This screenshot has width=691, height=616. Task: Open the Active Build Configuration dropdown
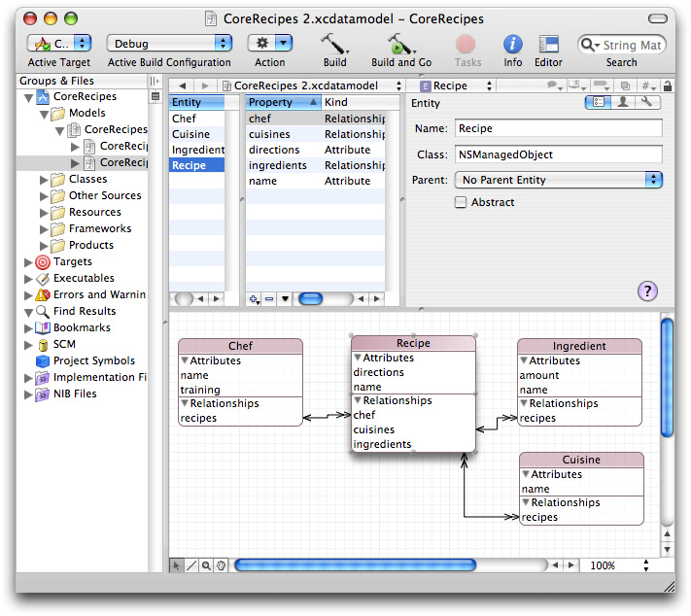point(169,43)
